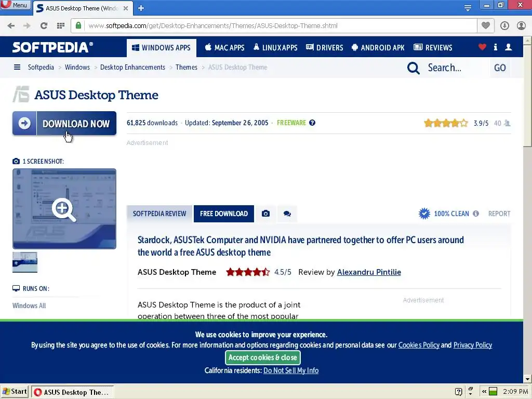The height and width of the screenshot is (399, 532).
Task: Select the small ASUS screenshot thumbnail
Action: (25, 262)
